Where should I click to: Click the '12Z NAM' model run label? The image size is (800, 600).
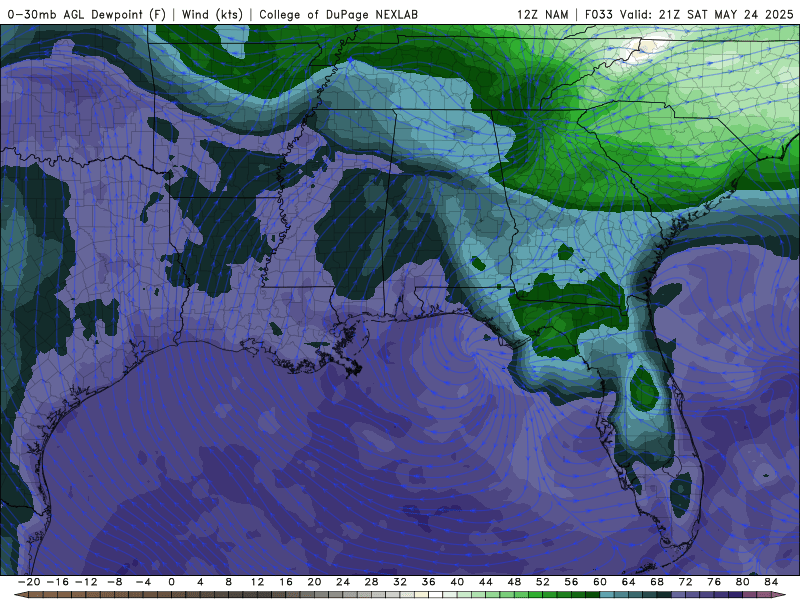coord(542,15)
